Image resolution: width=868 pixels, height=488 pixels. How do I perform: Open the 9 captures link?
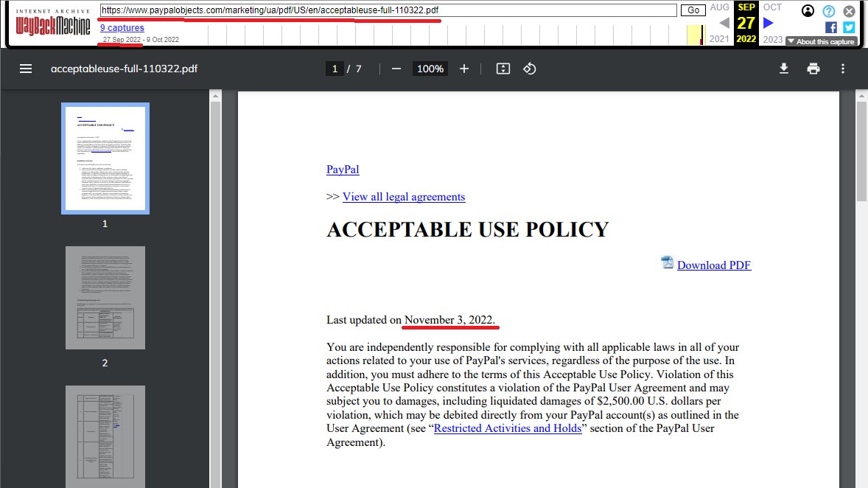point(122,28)
